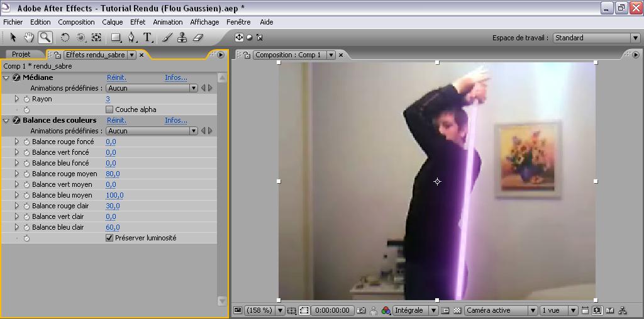Open the Espace de travail dropdown
This screenshot has width=644, height=319.
596,38
